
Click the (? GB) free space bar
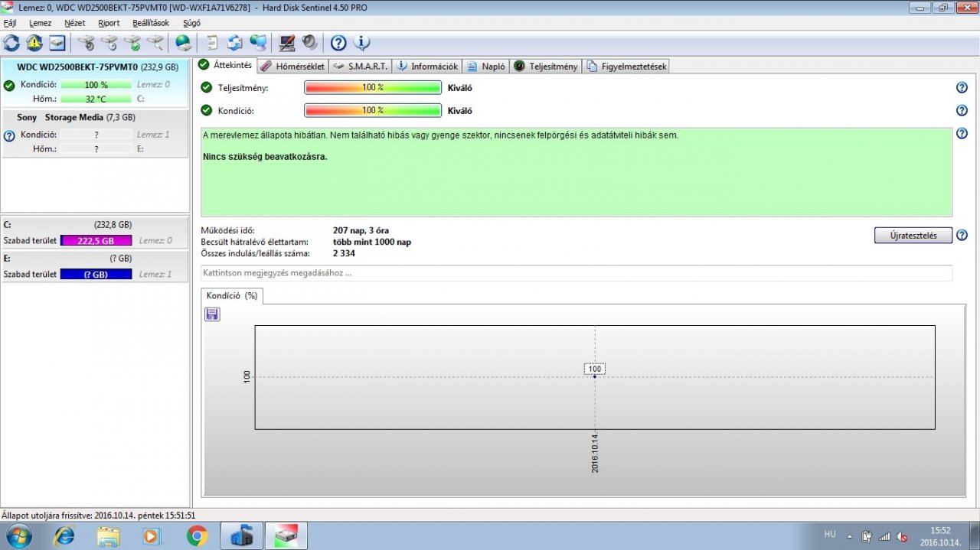click(96, 274)
